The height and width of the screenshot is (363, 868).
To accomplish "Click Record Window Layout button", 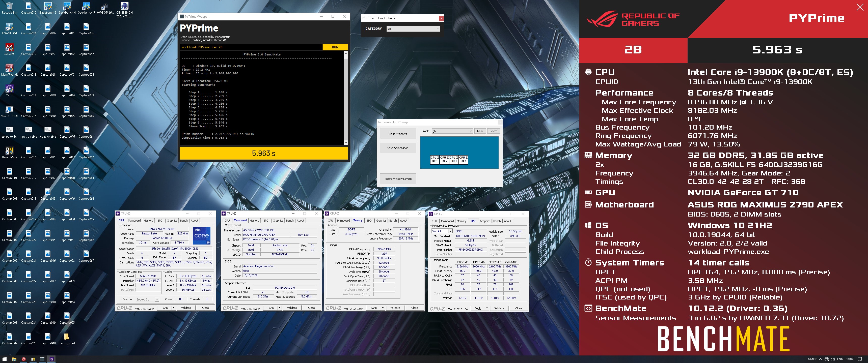I will (x=398, y=178).
